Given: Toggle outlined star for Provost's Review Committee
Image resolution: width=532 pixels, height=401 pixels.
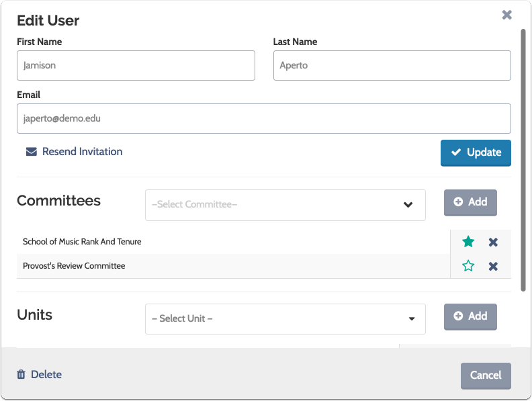Looking at the screenshot, I should pos(468,266).
